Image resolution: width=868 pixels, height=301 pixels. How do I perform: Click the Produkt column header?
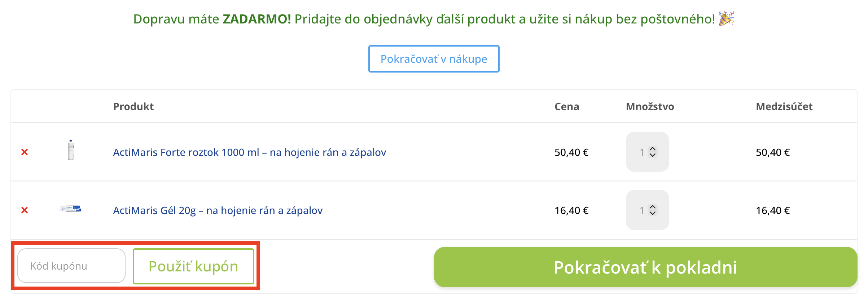pos(133,106)
